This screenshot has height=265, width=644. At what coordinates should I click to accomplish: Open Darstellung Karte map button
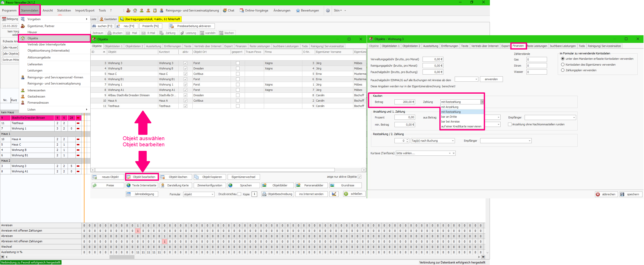[x=176, y=185]
